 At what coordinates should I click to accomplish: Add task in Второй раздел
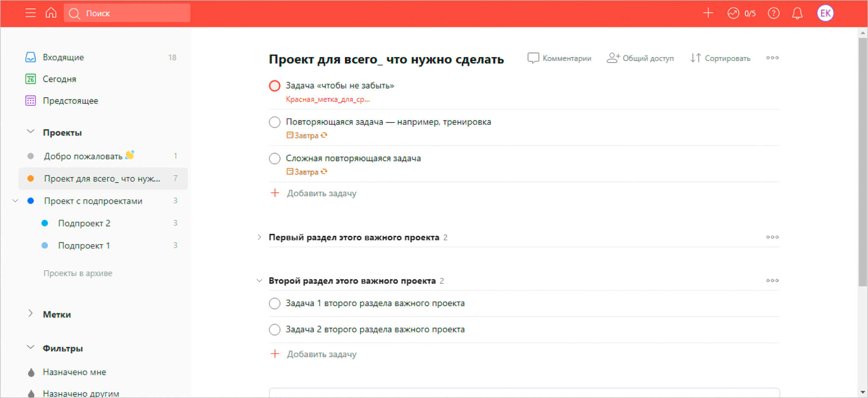coord(314,354)
